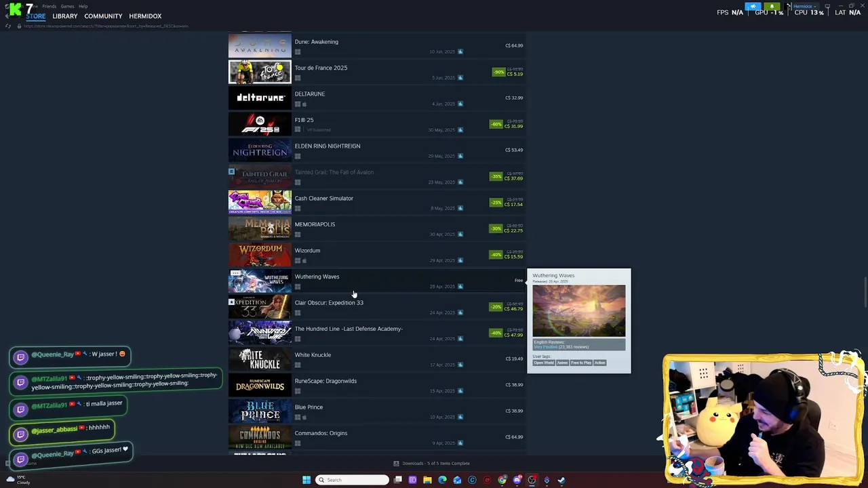Image resolution: width=868 pixels, height=488 pixels.
Task: Click Wizordum title text
Action: click(307, 251)
